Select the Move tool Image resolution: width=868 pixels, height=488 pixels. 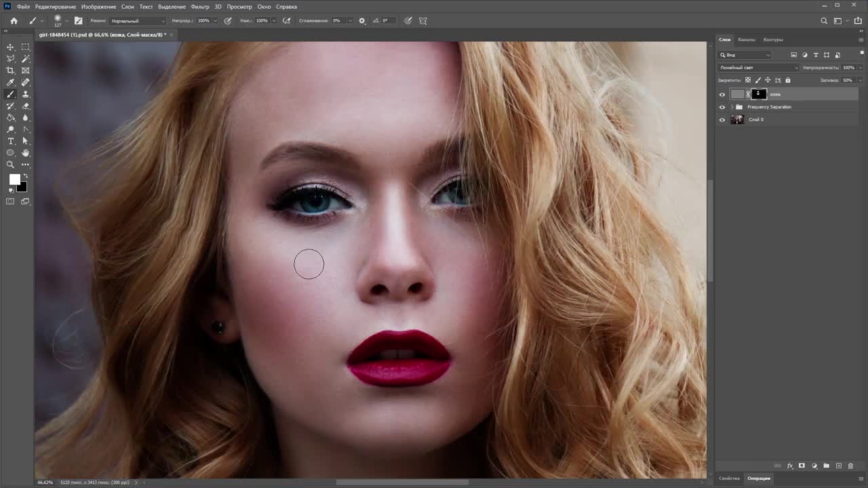tap(10, 47)
